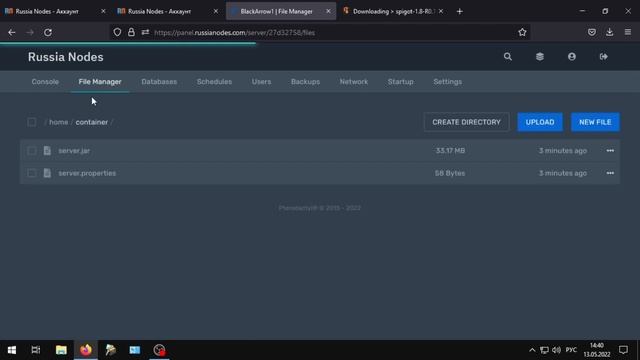
Task: Switch to the Backups tab
Action: pos(305,82)
